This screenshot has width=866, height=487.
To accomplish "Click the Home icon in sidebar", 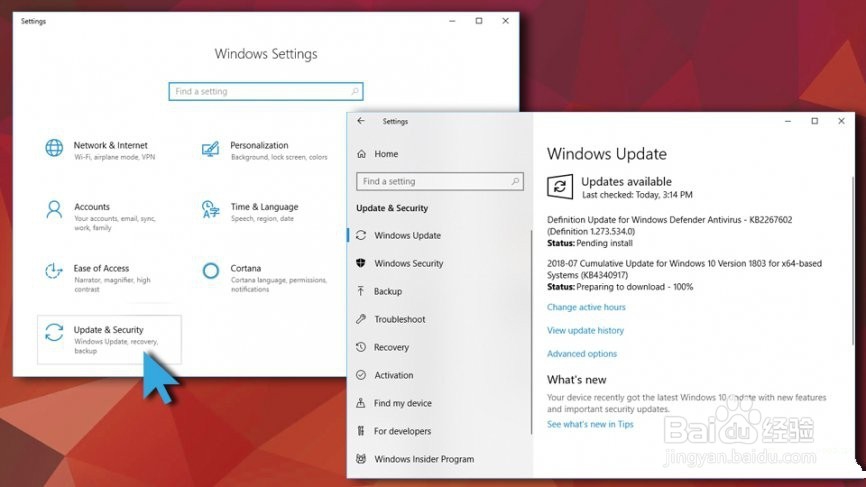I will point(361,154).
